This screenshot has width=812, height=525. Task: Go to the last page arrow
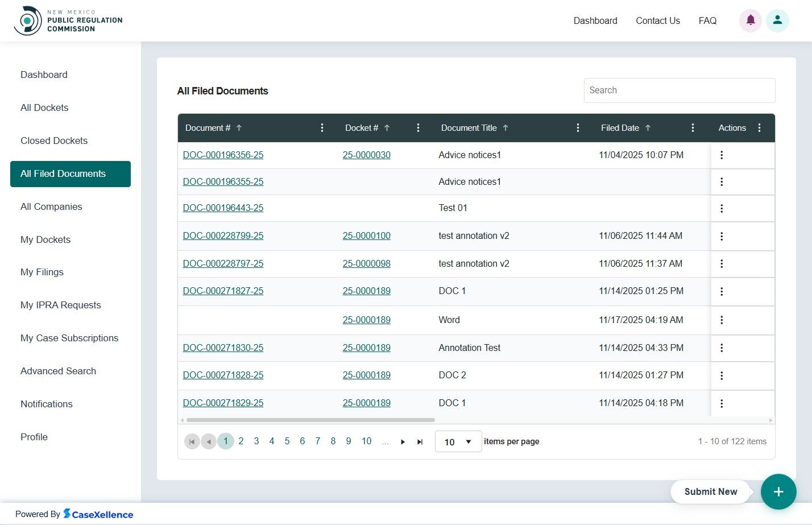tap(420, 442)
